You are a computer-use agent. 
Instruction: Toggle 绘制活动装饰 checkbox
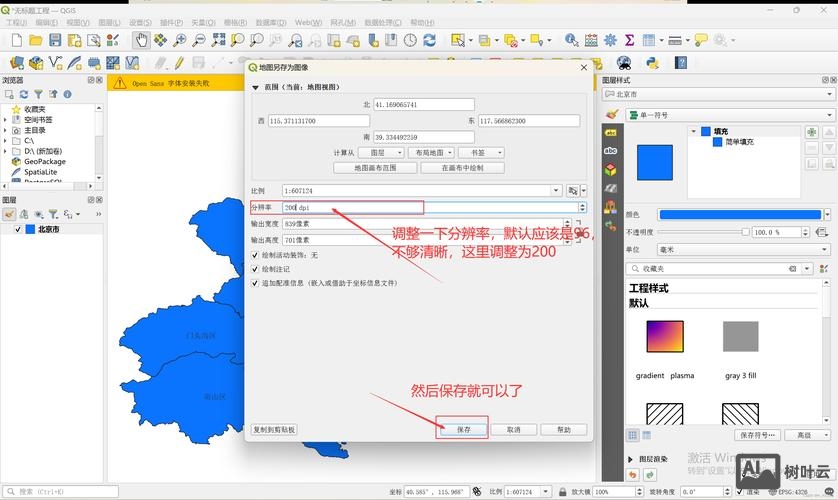pyautogui.click(x=255, y=255)
